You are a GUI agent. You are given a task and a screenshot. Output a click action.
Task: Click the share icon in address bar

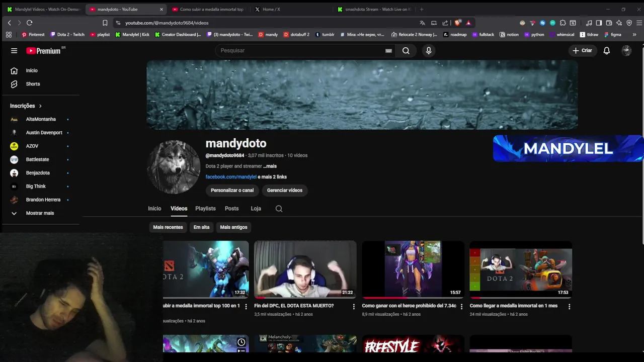tap(445, 23)
